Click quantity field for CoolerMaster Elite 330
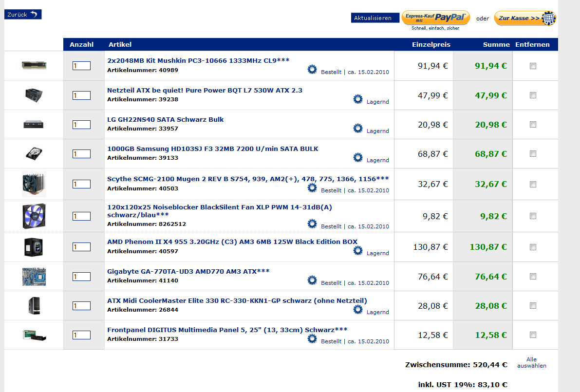Viewport: 580px width, 392px height. 81,306
